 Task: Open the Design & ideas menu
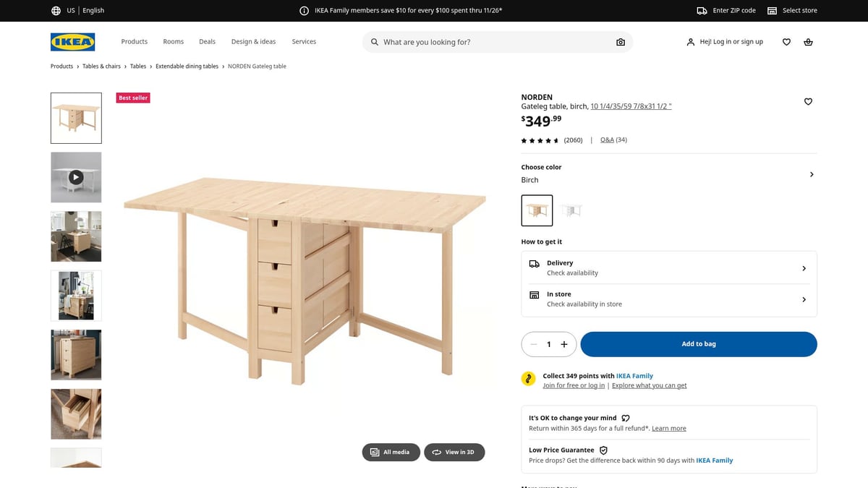click(253, 41)
